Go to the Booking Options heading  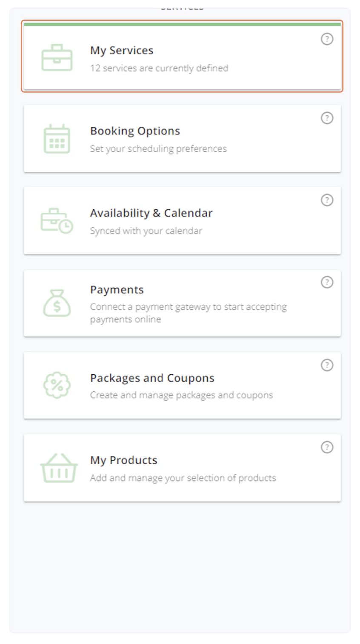click(135, 131)
